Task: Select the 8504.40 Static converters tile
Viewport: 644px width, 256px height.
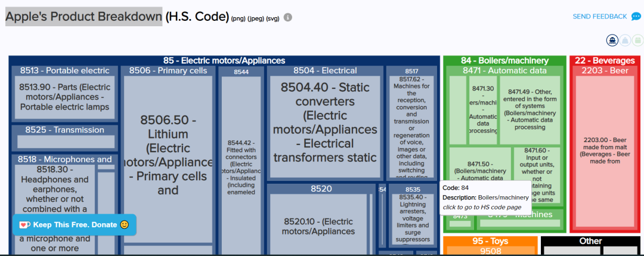Action: click(325, 122)
